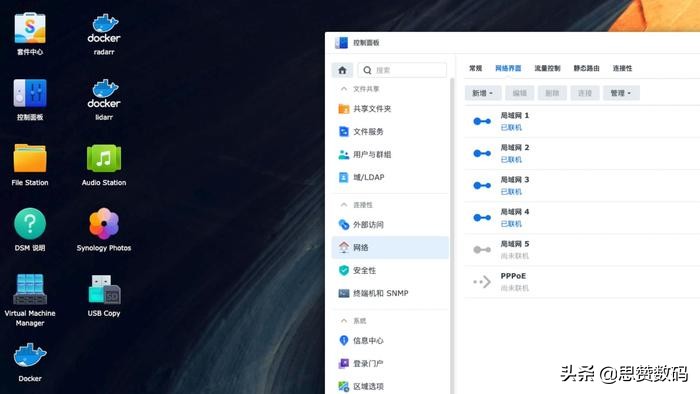700x394 pixels.
Task: Open 终端机和 SNMP section
Action: (390, 293)
